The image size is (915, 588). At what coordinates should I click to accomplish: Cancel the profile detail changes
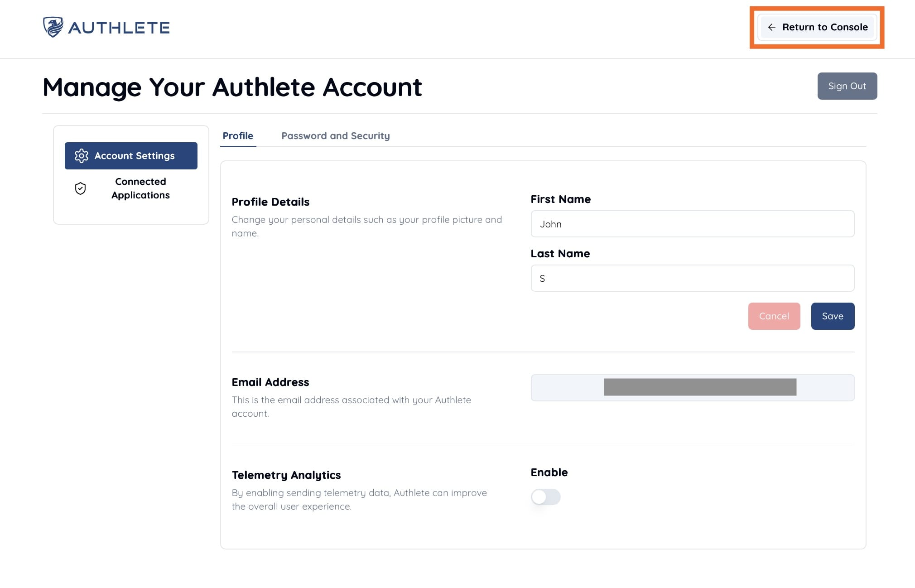(774, 316)
